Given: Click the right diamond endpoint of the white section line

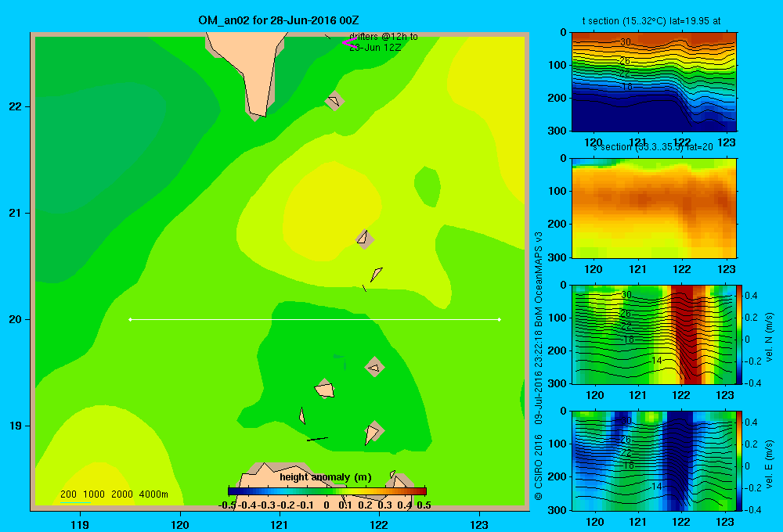Looking at the screenshot, I should coord(500,319).
